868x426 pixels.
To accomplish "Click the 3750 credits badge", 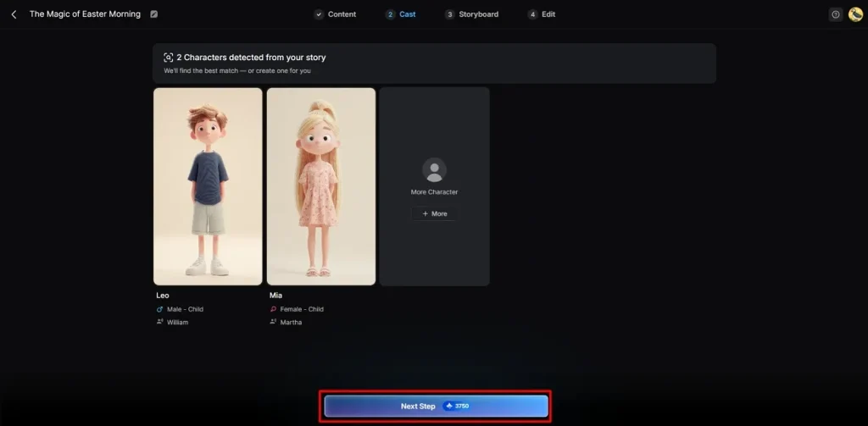I will [x=457, y=406].
